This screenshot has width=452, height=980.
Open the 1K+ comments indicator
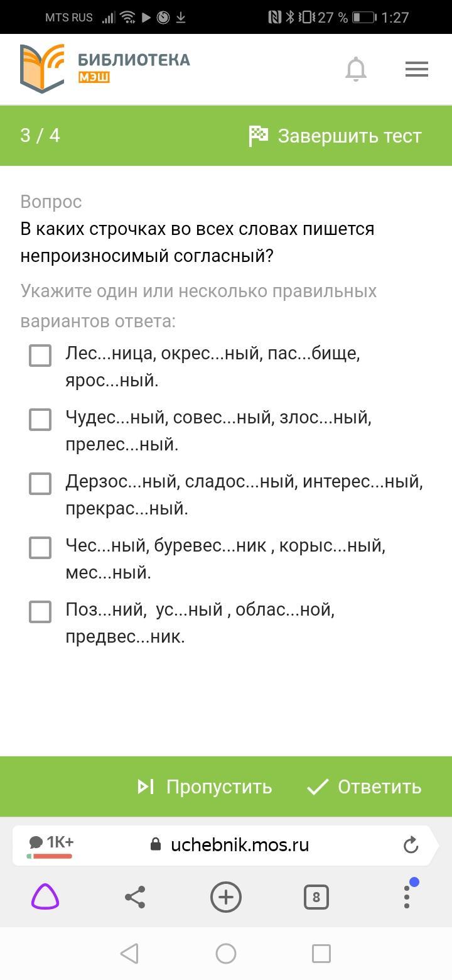[51, 844]
